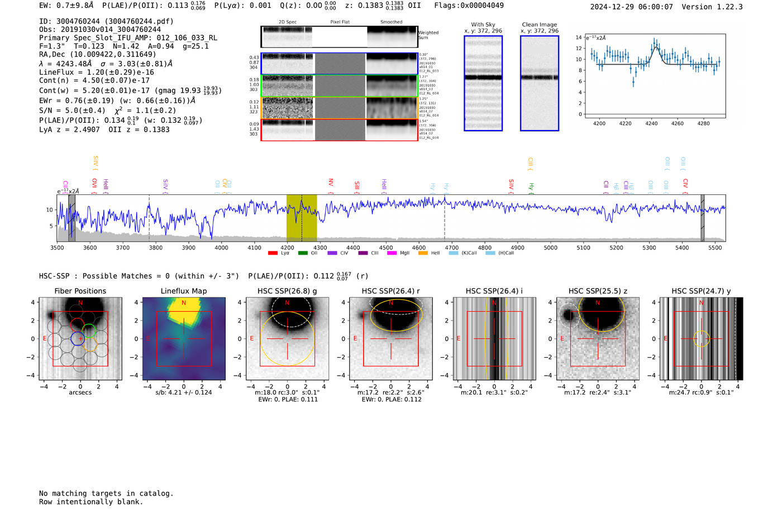The height and width of the screenshot is (532, 782).
Task: Click the dashed marker line near 3780Å
Action: pos(149,218)
